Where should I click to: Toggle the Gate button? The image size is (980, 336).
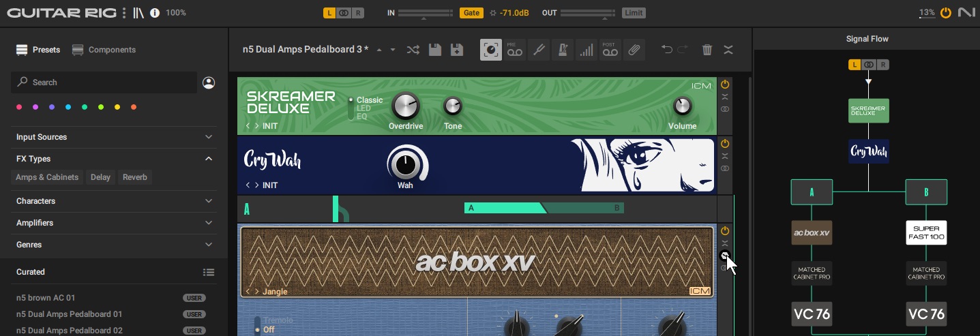pos(471,13)
